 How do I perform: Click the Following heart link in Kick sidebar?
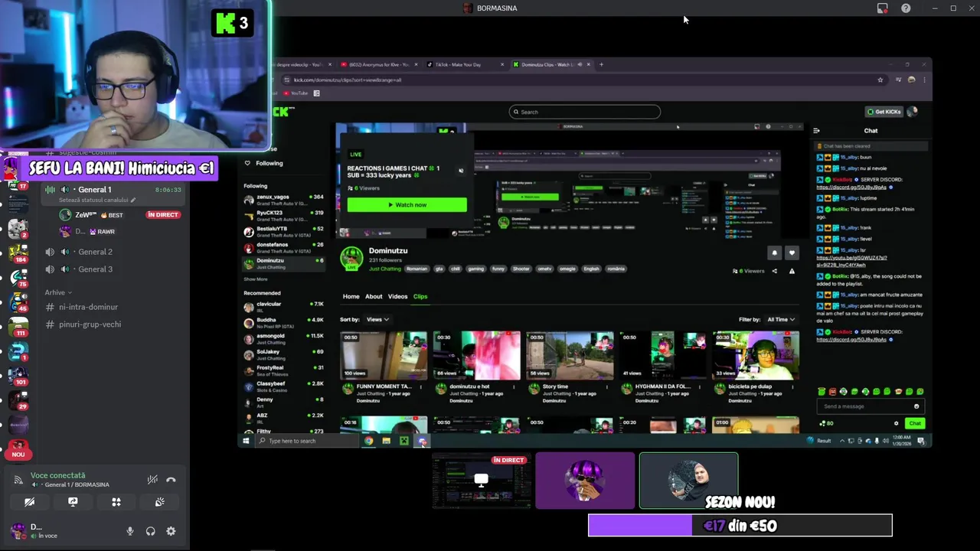click(x=263, y=163)
